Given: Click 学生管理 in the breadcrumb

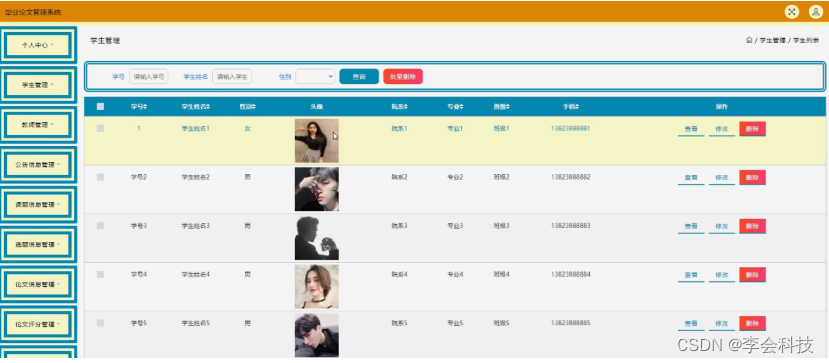Looking at the screenshot, I should pos(772,40).
